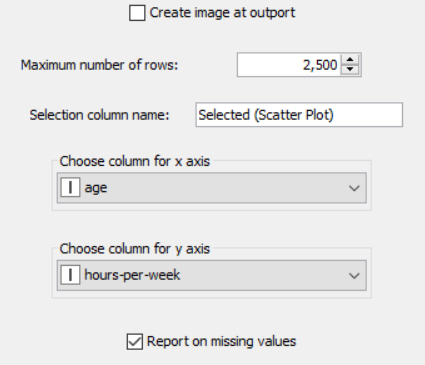Click the Maximum number of rows field
Screen dimensions: 425x365
tap(289, 65)
